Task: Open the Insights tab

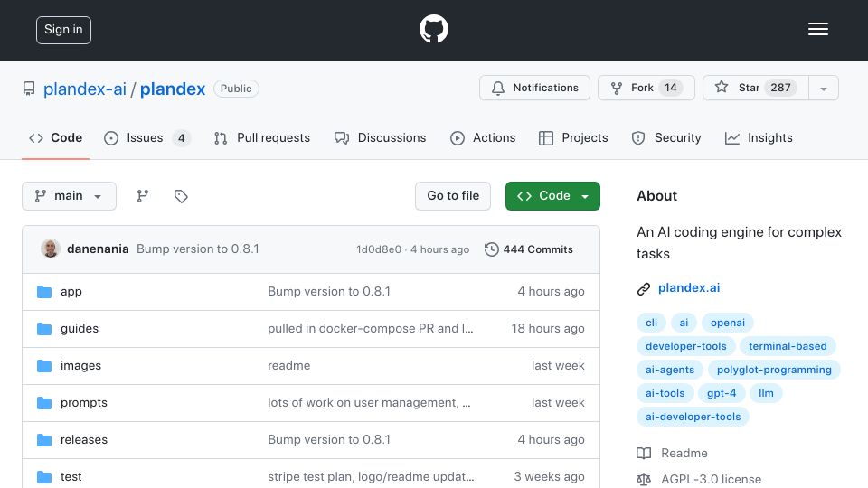Action: [x=759, y=137]
